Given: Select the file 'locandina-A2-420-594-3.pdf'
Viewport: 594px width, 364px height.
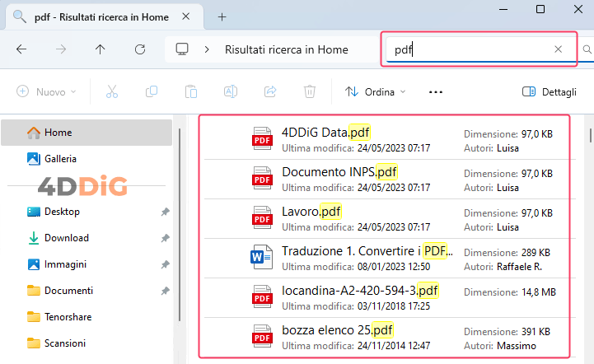Looking at the screenshot, I should (x=390, y=298).
